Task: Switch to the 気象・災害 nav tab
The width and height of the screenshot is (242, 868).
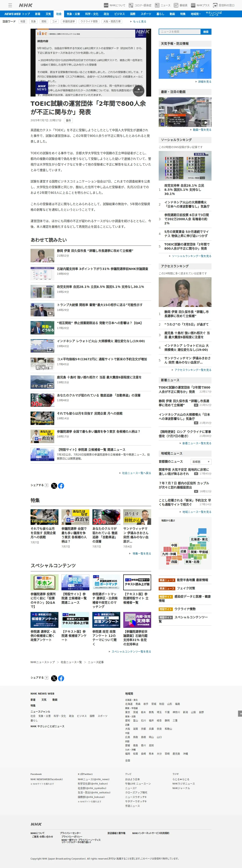Action: 73,14
